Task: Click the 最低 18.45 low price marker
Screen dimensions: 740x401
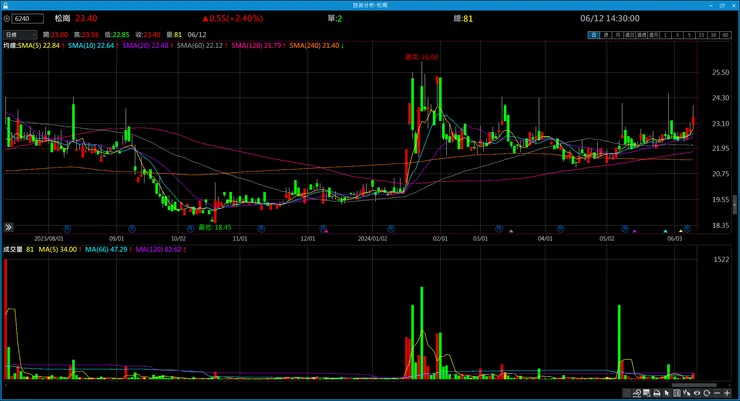Action: (215, 227)
